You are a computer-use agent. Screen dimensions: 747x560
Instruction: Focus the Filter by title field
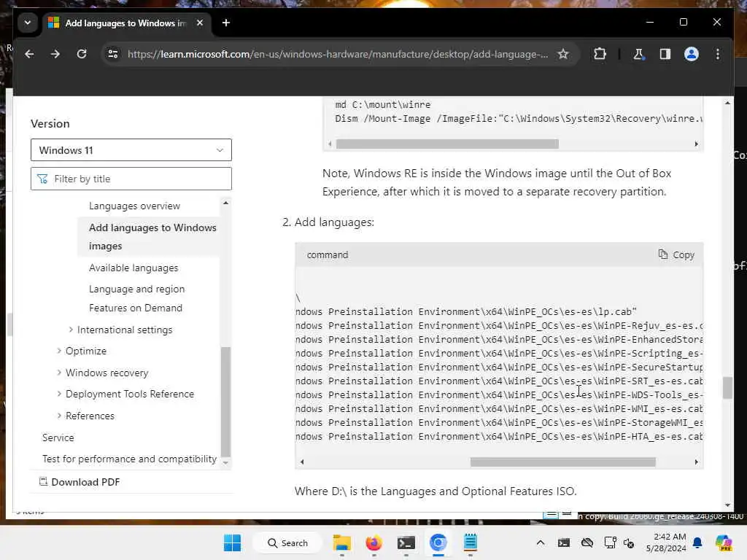(x=131, y=179)
